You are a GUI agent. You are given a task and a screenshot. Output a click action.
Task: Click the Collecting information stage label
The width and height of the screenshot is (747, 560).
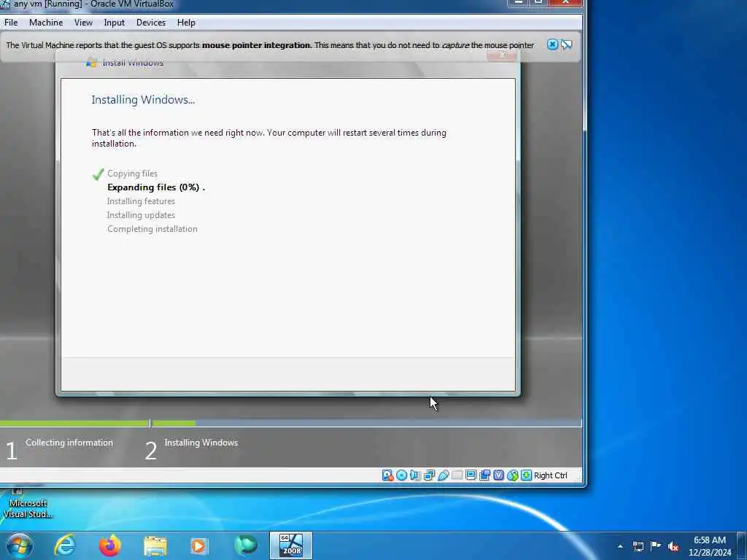[x=69, y=443]
